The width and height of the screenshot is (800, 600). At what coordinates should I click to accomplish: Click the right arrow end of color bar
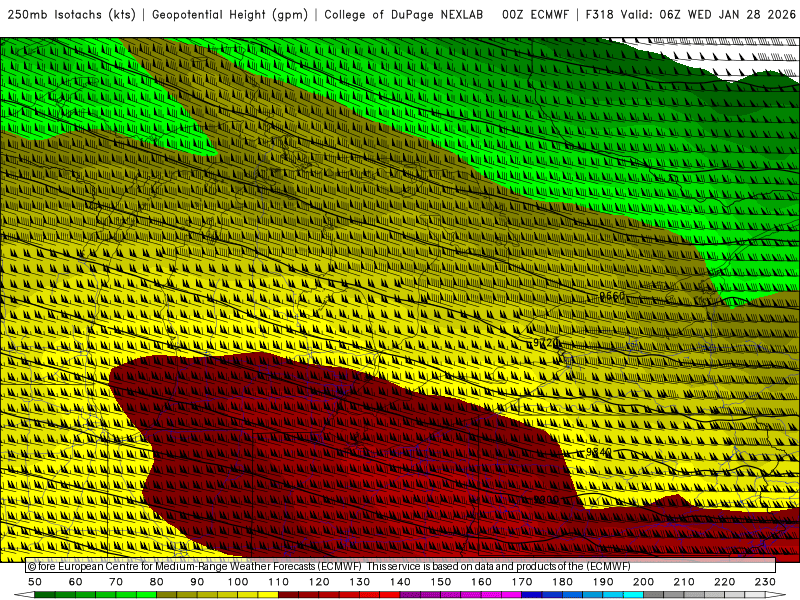pos(776,595)
